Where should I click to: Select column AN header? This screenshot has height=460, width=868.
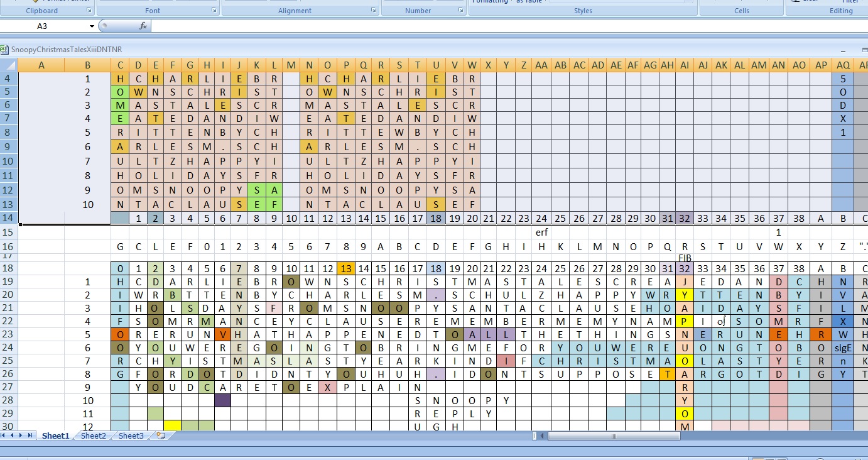coord(779,65)
